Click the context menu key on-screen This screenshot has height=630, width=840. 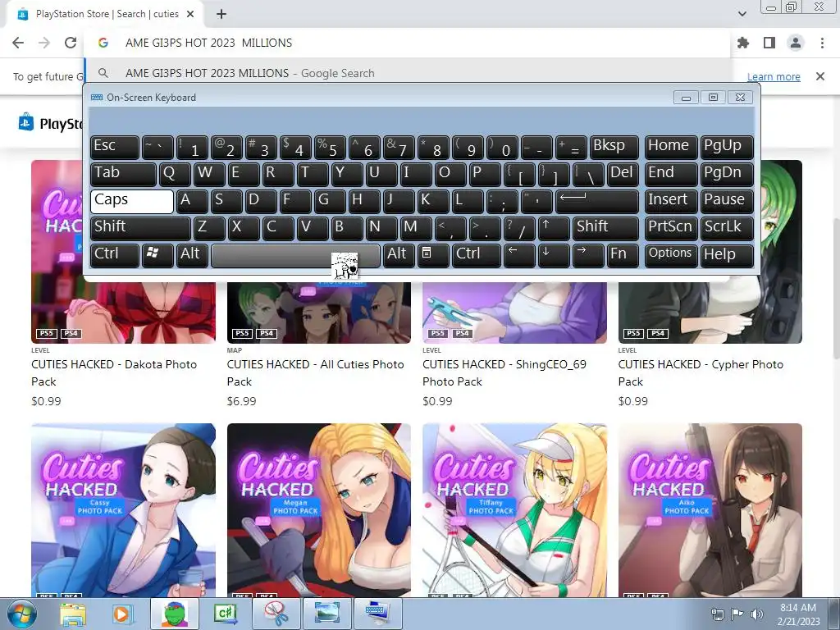click(x=433, y=256)
